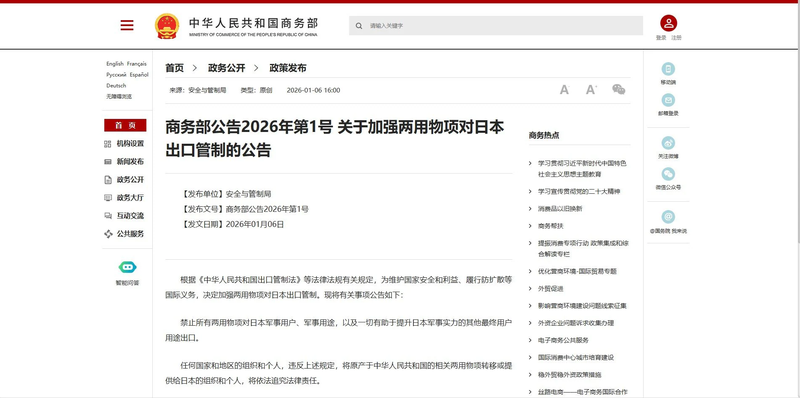Open 外贸促进 hot topic link
The width and height of the screenshot is (800, 398).
tap(551, 289)
